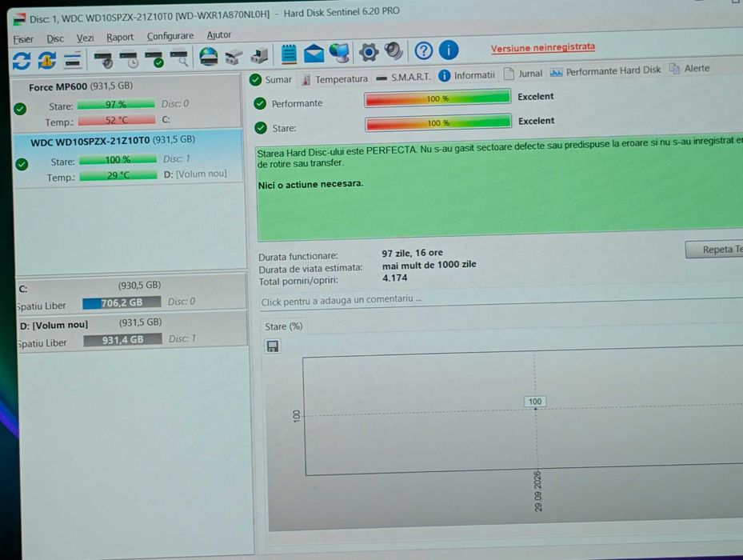Image resolution: width=743 pixels, height=560 pixels.
Task: Select the Force MP600 disk entry
Action: pyautogui.click(x=126, y=103)
